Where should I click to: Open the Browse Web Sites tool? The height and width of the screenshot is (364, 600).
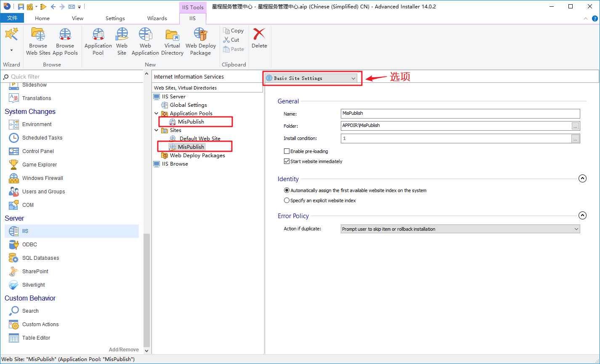(x=38, y=42)
